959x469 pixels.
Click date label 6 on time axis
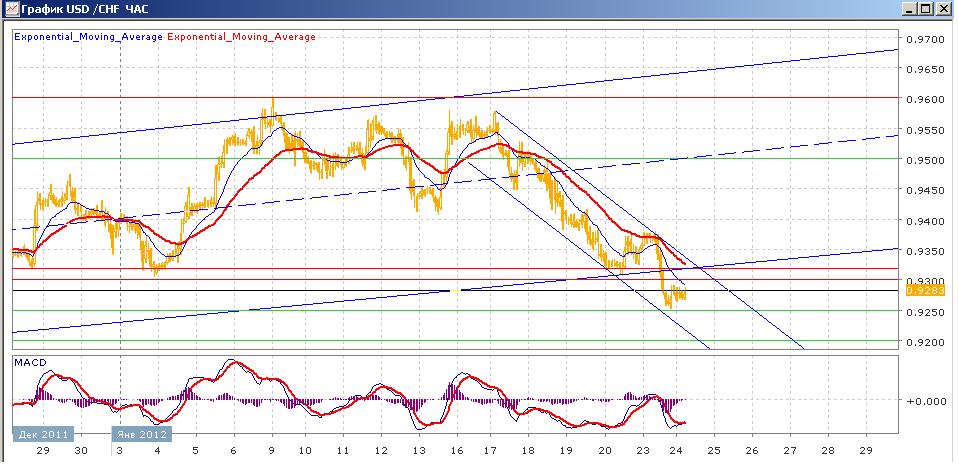tap(234, 450)
